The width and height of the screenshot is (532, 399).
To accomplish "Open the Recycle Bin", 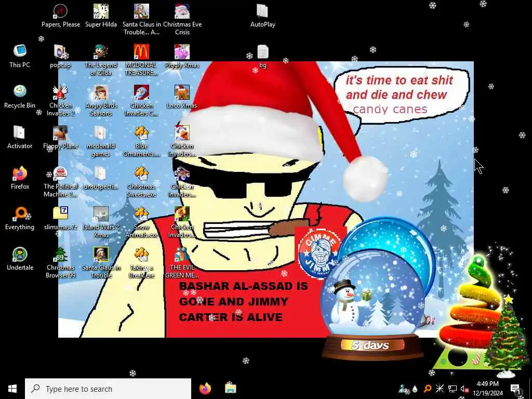I will click(x=20, y=96).
